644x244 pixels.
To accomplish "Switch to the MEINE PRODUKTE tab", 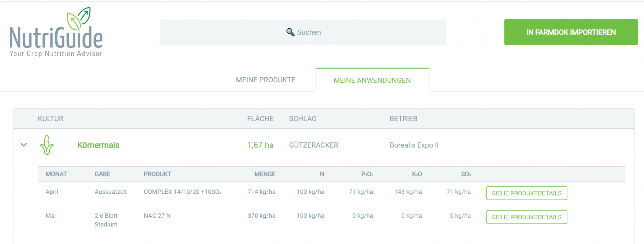I will (265, 80).
